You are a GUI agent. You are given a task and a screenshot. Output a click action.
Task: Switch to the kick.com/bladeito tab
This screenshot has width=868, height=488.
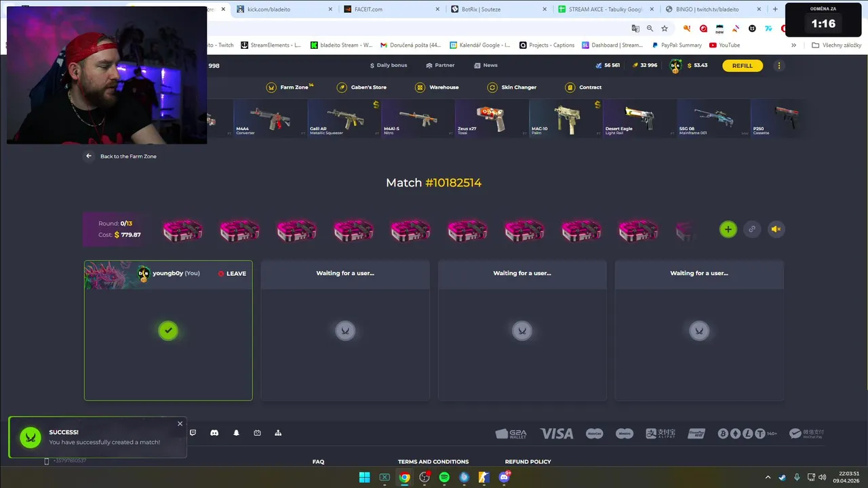[x=285, y=9]
